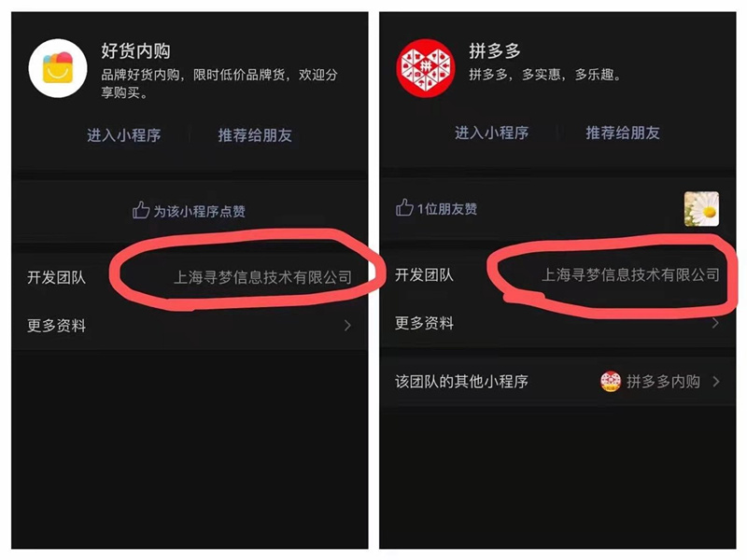
Task: Toggle like on 1位朋友赞 row
Action: (557, 208)
